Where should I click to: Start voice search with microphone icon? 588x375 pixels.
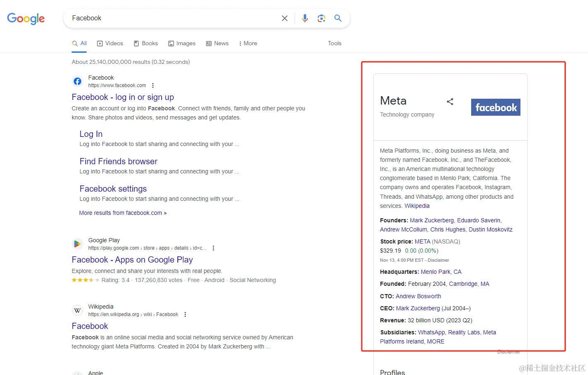click(305, 18)
